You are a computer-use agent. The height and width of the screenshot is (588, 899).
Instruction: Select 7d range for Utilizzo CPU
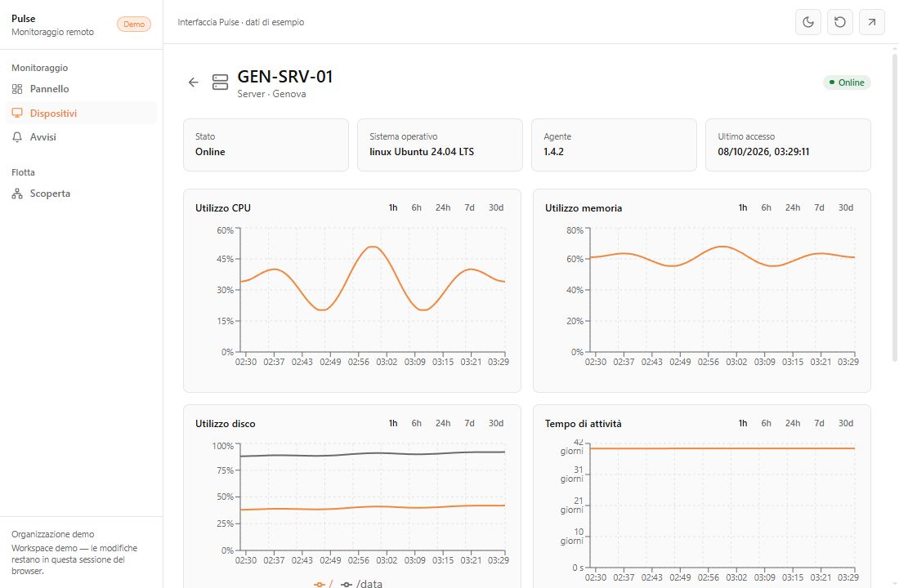click(469, 207)
